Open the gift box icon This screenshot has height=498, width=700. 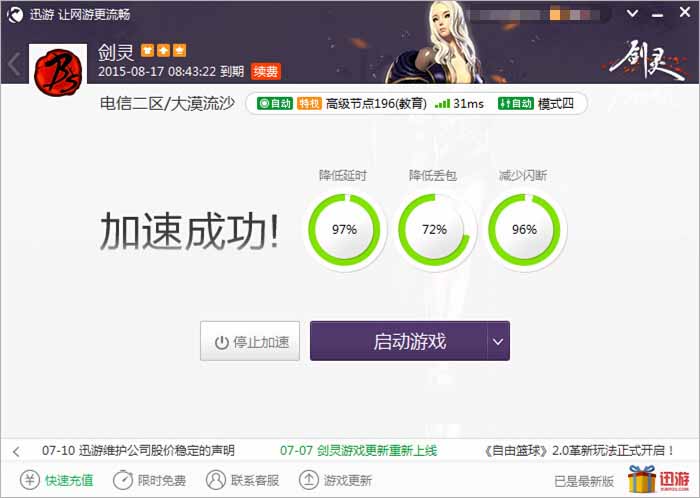pyautogui.click(x=642, y=479)
